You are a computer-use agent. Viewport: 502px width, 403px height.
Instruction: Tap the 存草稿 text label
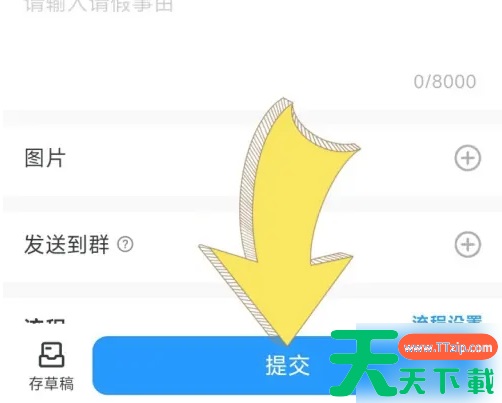51,384
